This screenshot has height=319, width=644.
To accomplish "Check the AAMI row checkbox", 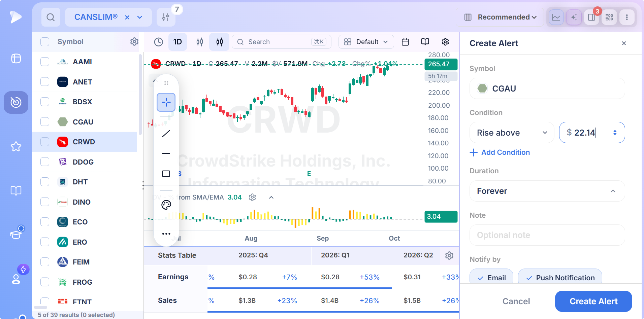I will tap(45, 62).
